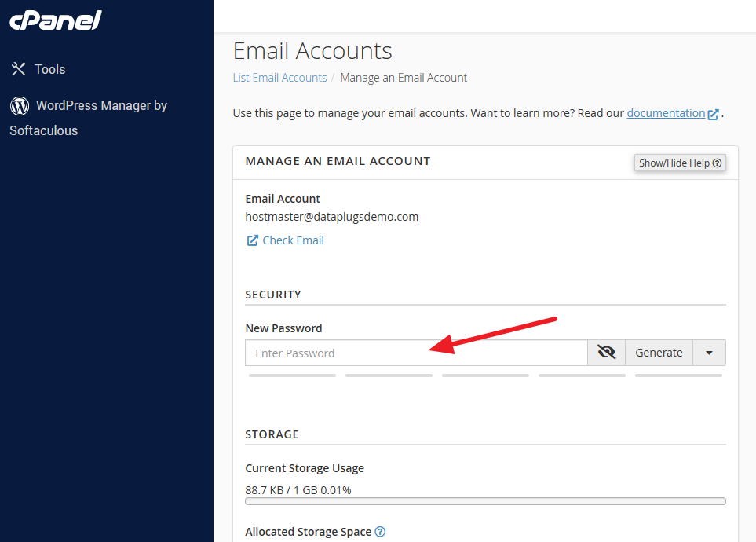Navigate to List Email Accounts breadcrumb

[x=279, y=77]
